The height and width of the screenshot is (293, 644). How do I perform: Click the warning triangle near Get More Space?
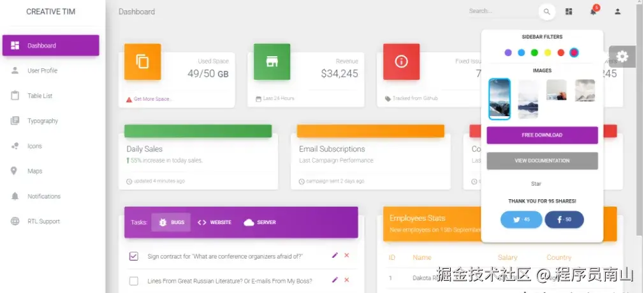[129, 100]
